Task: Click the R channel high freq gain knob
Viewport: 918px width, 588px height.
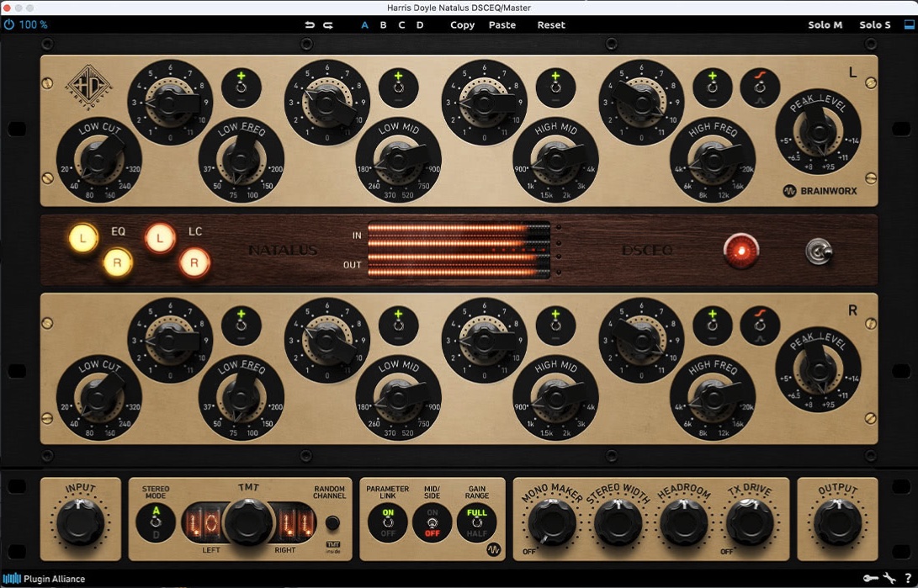Action: 641,341
